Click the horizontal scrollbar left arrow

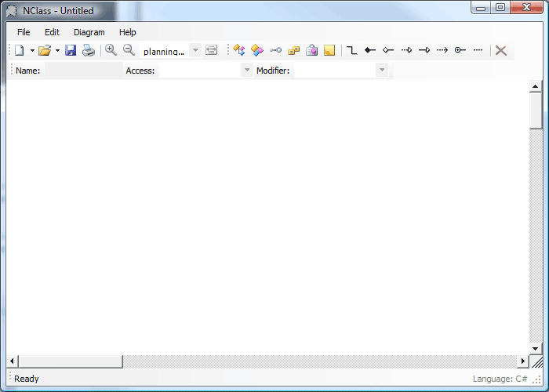[x=12, y=361]
